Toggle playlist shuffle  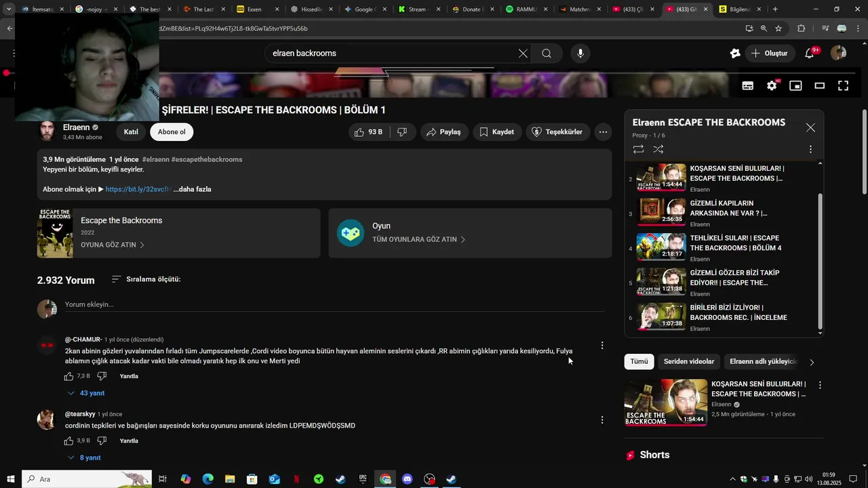(658, 149)
